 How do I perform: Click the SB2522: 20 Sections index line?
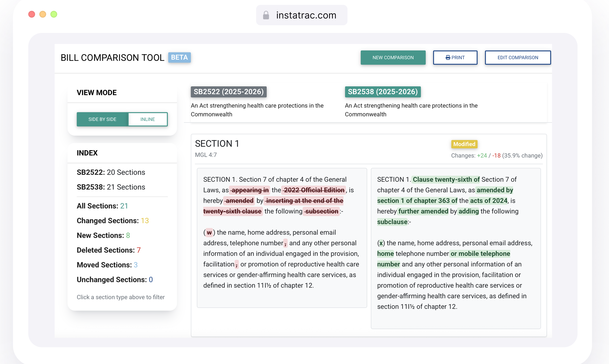[x=111, y=172]
